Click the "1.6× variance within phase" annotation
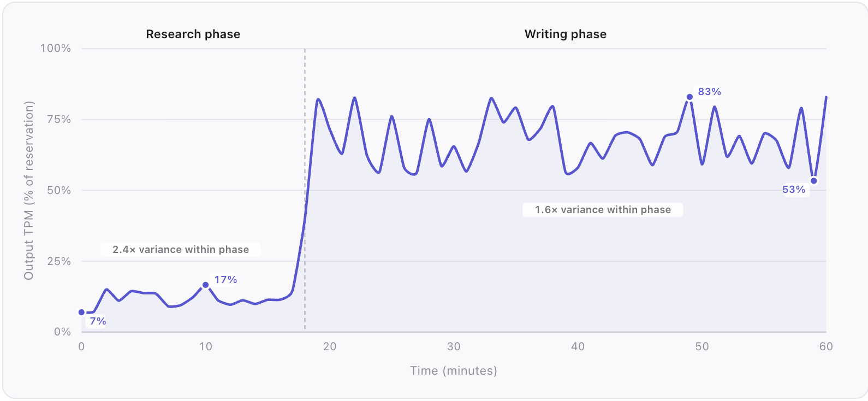The width and height of the screenshot is (868, 401). [603, 210]
